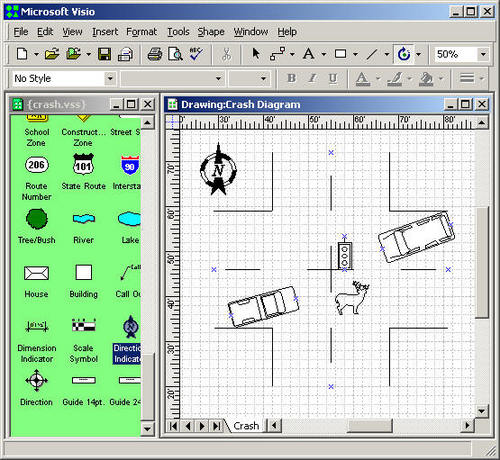Open the 50% zoom dropdown
The image size is (500, 460).
[x=483, y=54]
